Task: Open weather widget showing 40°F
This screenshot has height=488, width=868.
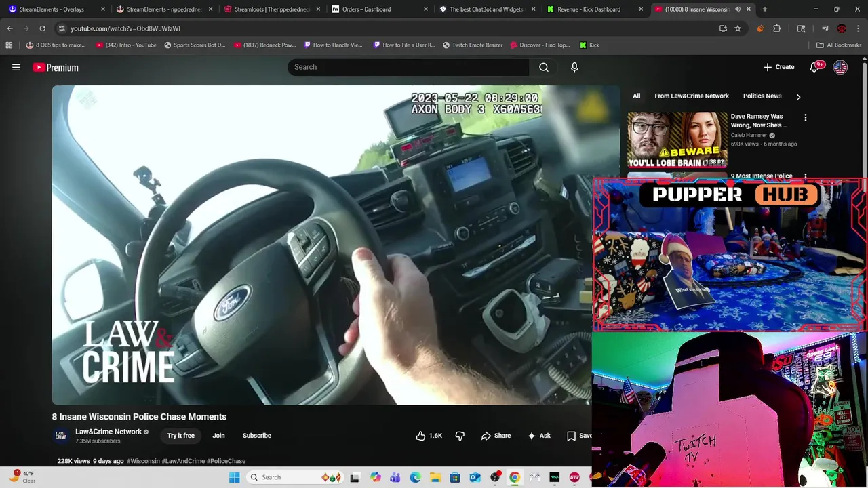Action: pos(22,477)
